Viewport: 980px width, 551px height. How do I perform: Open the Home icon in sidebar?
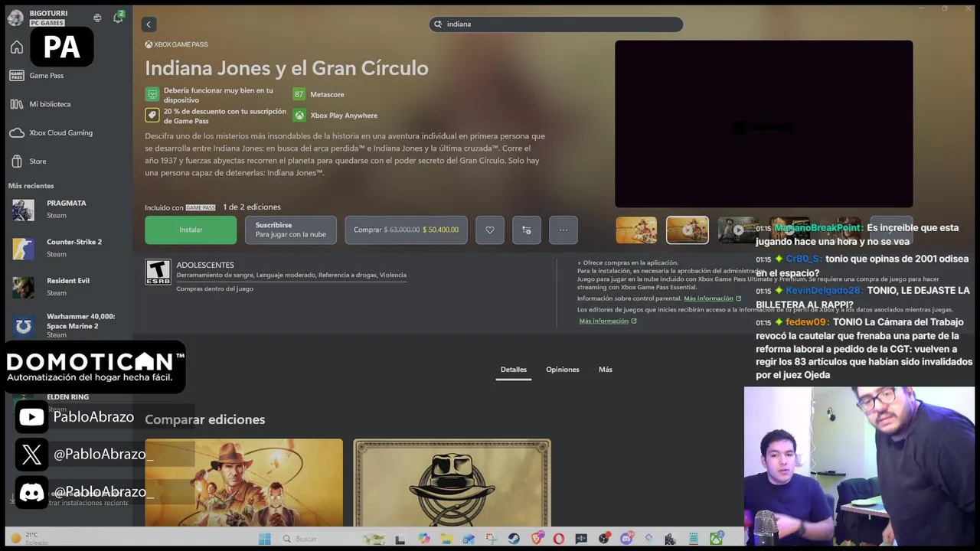point(17,47)
